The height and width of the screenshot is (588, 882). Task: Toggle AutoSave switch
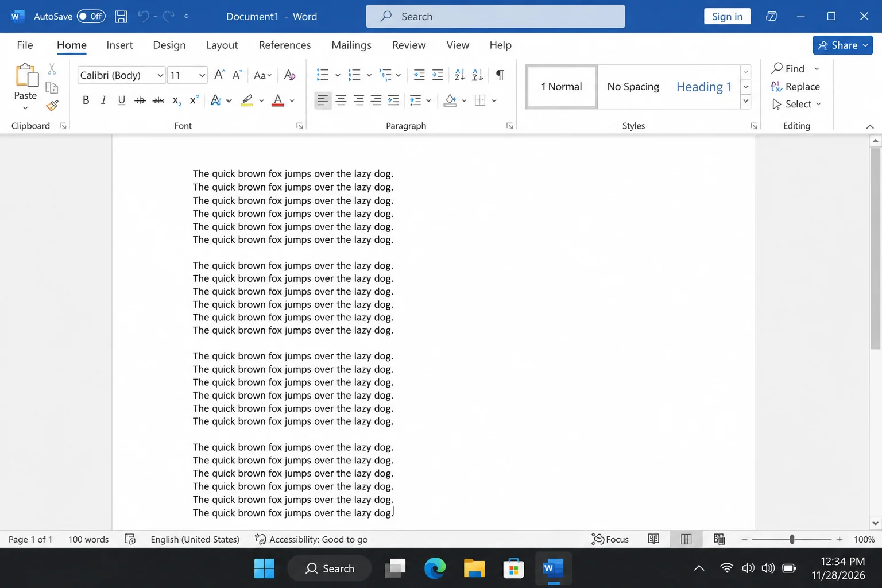tap(91, 16)
